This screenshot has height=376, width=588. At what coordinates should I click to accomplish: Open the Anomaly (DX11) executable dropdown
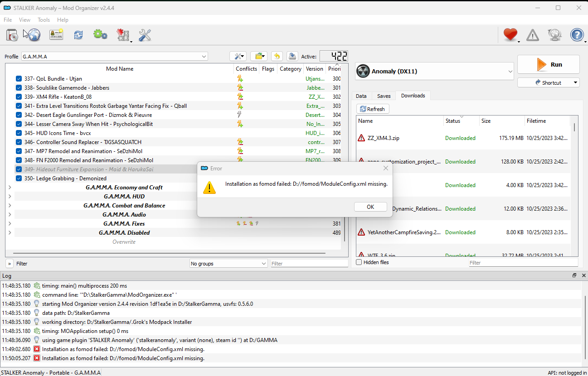[x=435, y=71]
